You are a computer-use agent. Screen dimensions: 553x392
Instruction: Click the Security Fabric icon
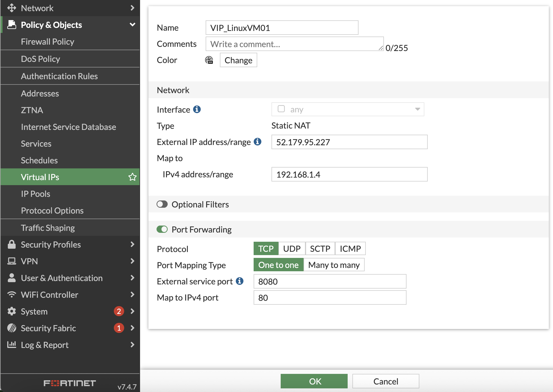pyautogui.click(x=11, y=328)
